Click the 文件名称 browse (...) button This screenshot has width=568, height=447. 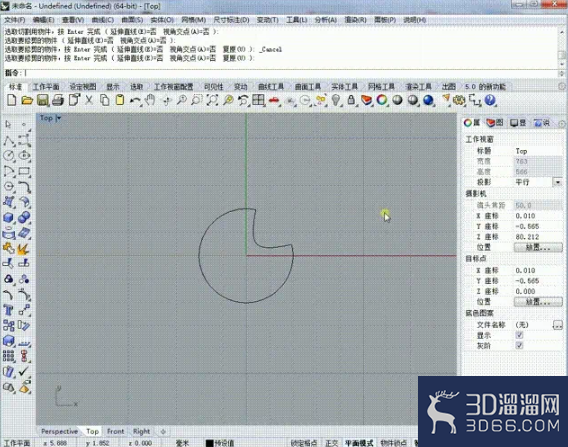click(557, 325)
